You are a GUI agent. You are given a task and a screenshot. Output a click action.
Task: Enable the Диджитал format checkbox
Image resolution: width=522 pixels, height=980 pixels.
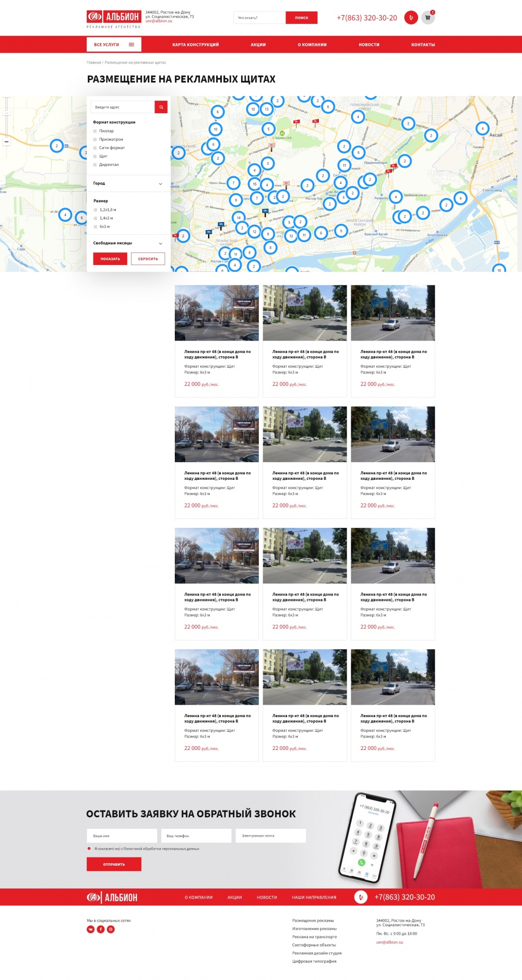pos(95,164)
